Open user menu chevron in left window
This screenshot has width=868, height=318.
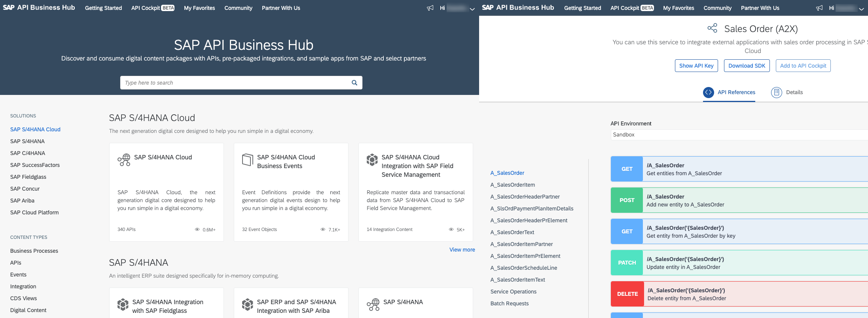click(472, 9)
